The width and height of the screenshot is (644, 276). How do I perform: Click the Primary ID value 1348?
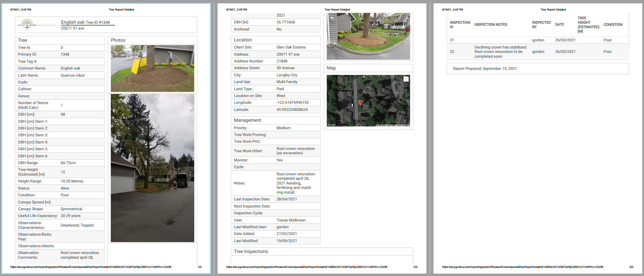coord(65,54)
